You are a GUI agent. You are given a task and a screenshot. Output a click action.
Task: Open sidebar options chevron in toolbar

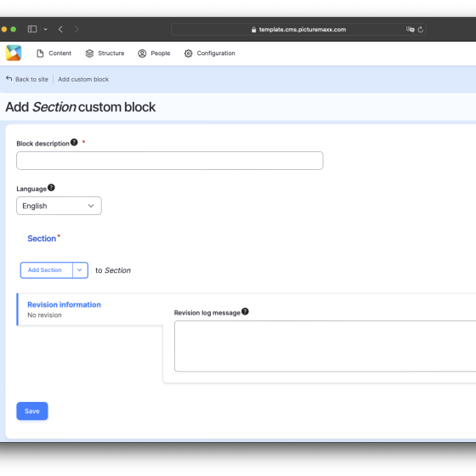(46, 30)
